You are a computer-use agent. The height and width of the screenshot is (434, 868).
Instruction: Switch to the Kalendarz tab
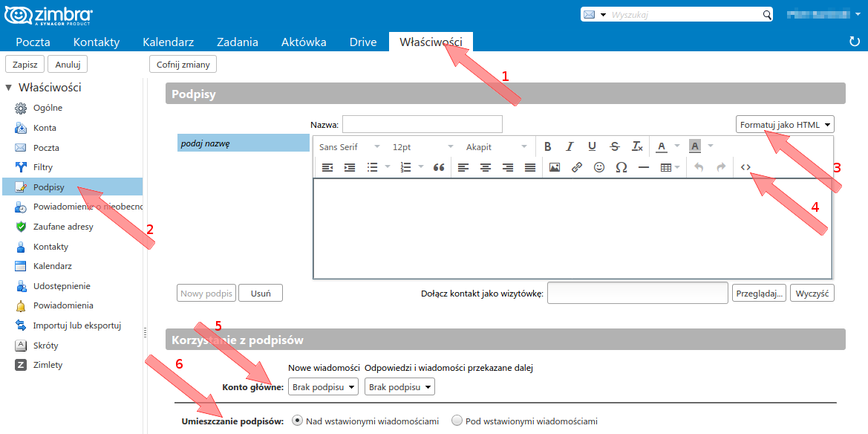click(x=168, y=42)
